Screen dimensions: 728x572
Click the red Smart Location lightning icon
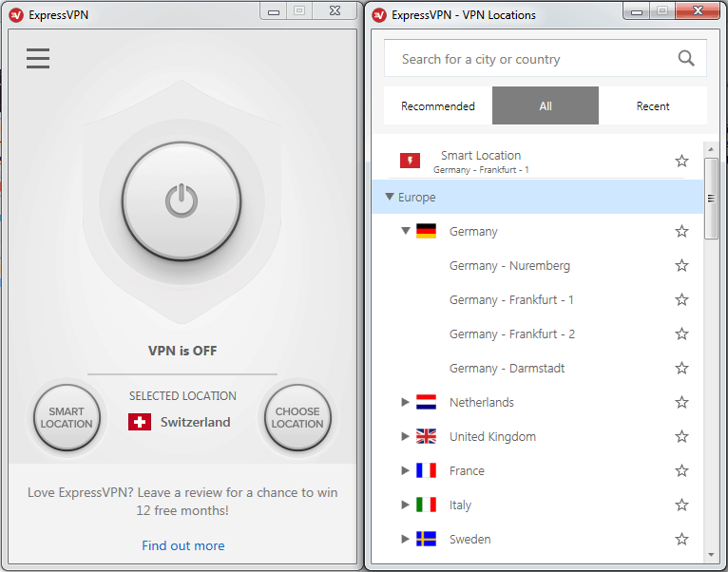click(410, 161)
